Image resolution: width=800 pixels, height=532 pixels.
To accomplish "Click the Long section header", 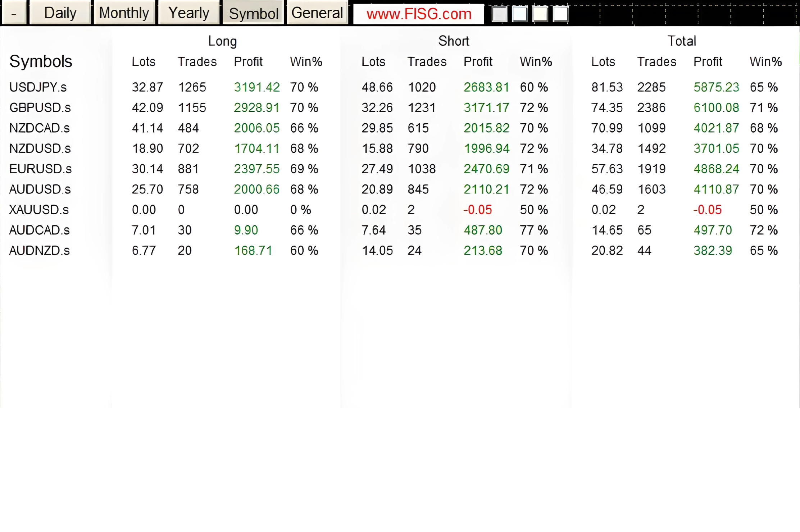I will pyautogui.click(x=222, y=41).
